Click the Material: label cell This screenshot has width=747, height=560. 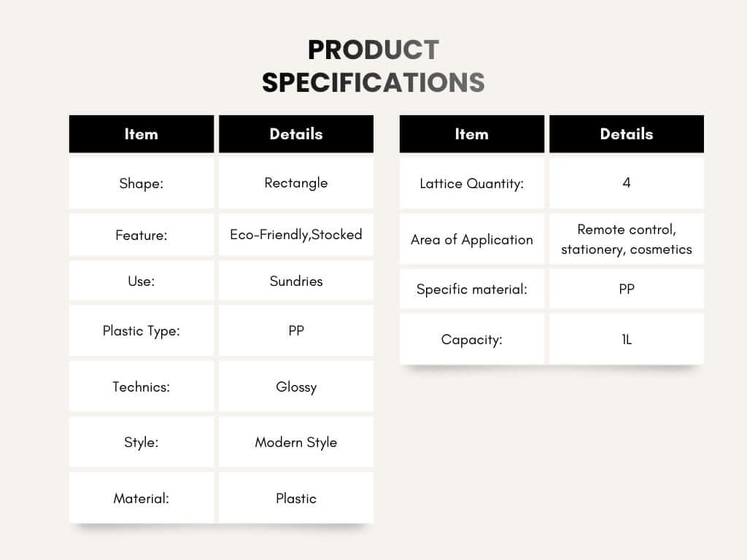click(x=142, y=499)
